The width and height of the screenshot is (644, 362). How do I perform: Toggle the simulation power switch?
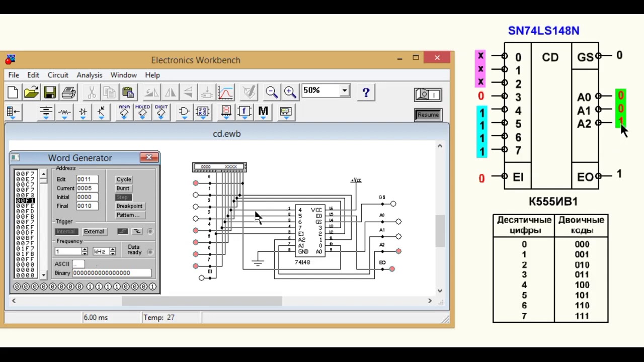tap(428, 95)
